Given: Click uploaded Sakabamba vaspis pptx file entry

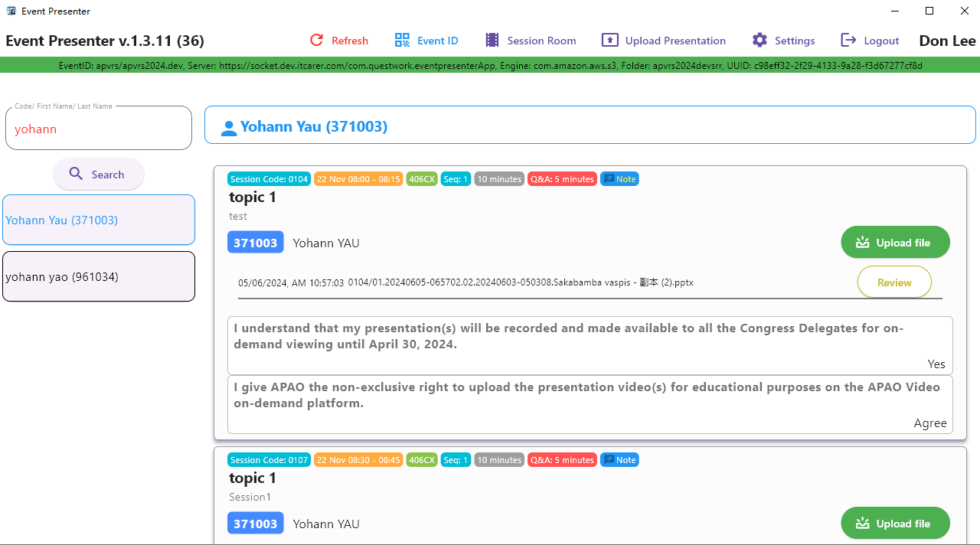Looking at the screenshot, I should pyautogui.click(x=520, y=282).
